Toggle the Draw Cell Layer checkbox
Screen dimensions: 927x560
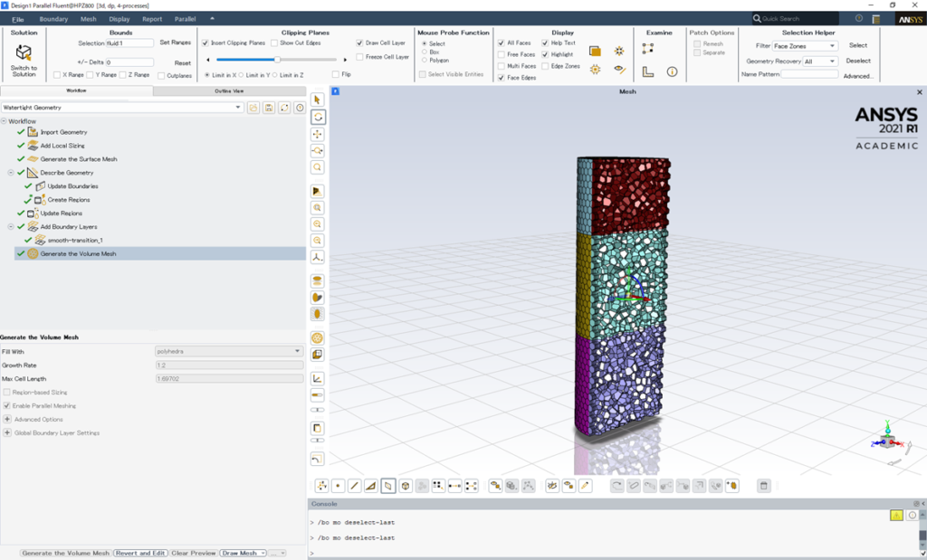(359, 43)
